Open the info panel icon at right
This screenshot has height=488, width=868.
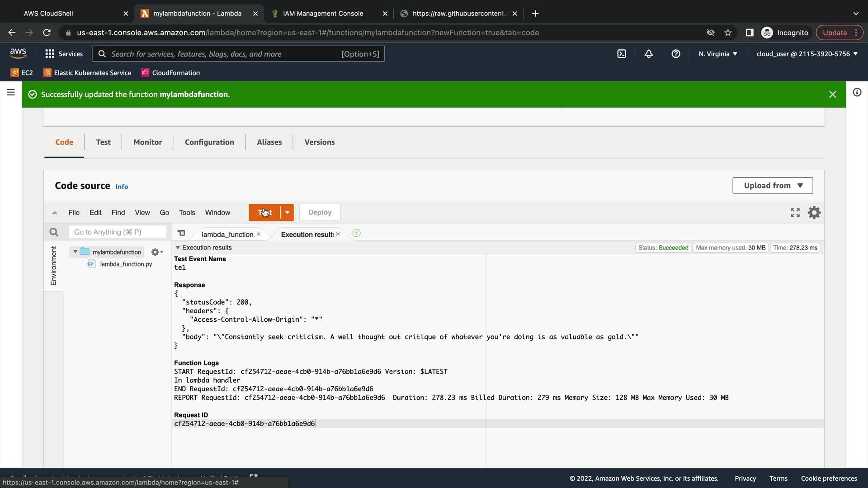click(x=857, y=93)
